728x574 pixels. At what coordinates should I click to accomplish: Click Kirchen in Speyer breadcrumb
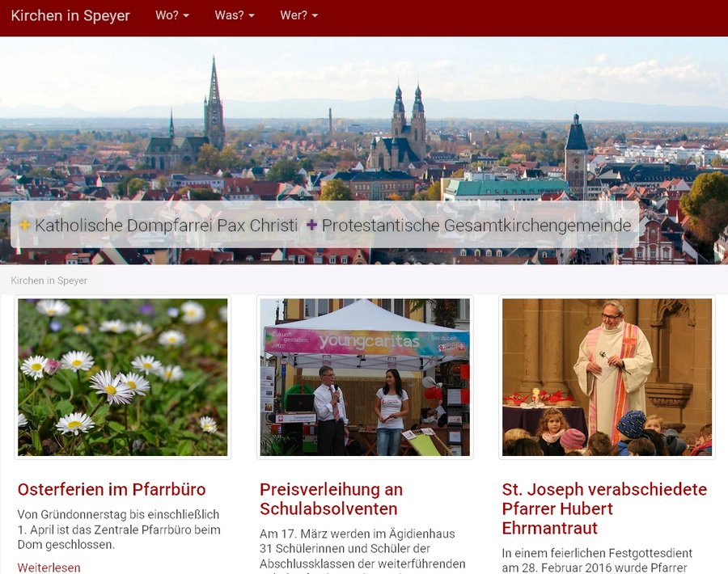[x=49, y=281]
